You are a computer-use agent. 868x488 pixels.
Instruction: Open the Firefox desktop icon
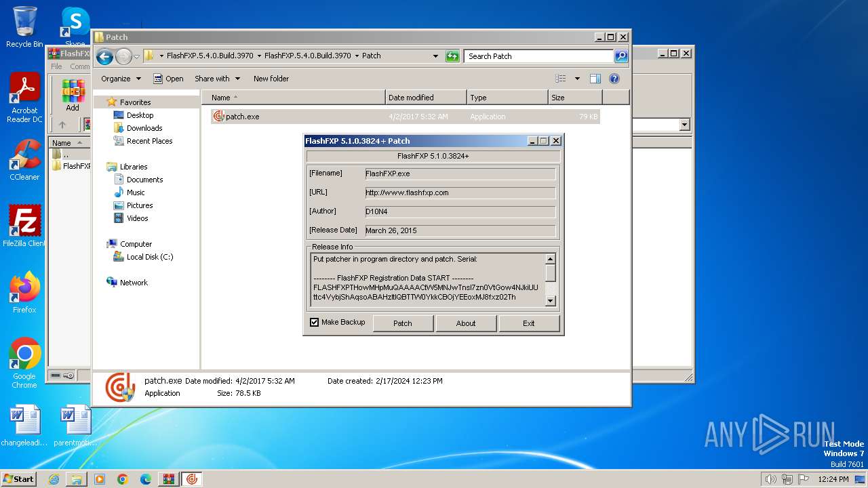pyautogui.click(x=24, y=292)
